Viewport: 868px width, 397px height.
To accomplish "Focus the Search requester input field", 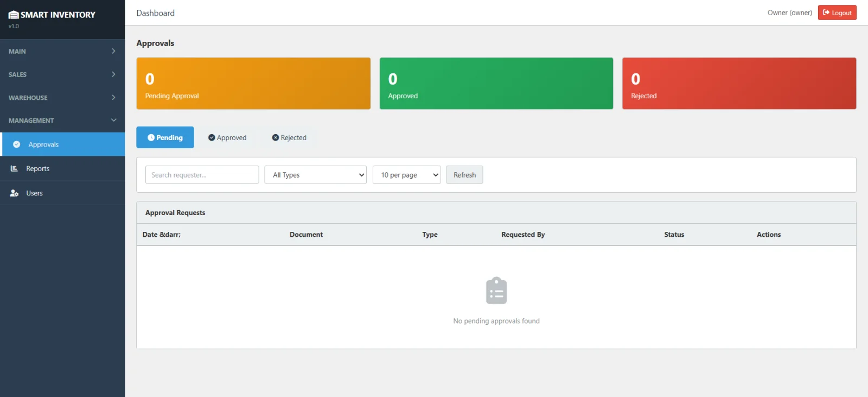I will (202, 175).
